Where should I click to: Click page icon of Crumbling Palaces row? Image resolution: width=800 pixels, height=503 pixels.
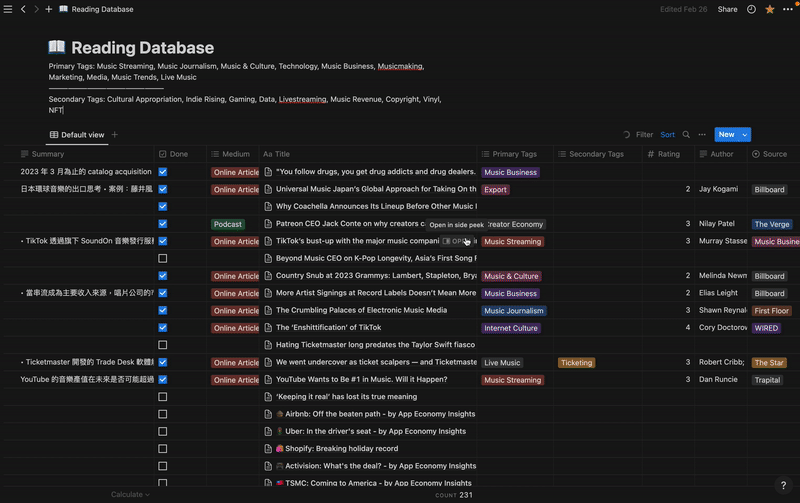268,310
